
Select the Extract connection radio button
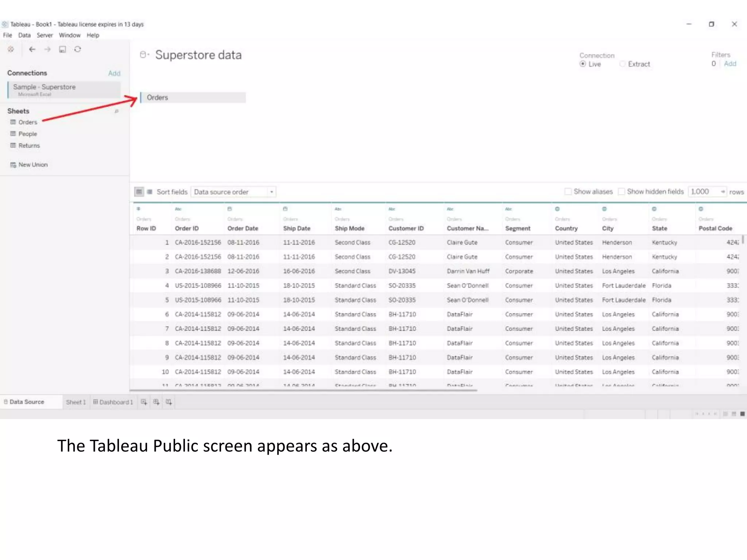point(623,64)
